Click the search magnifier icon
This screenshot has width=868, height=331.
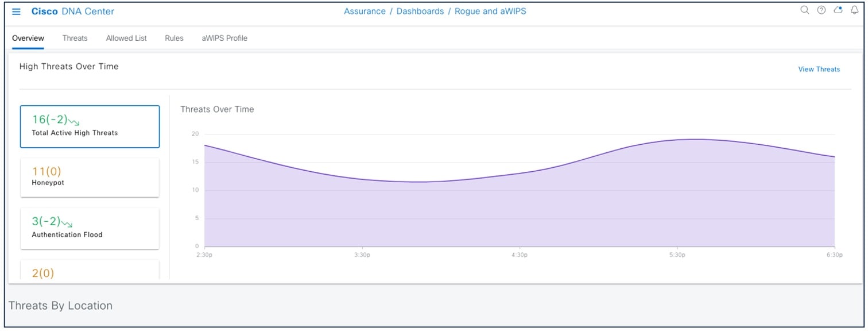(x=805, y=10)
